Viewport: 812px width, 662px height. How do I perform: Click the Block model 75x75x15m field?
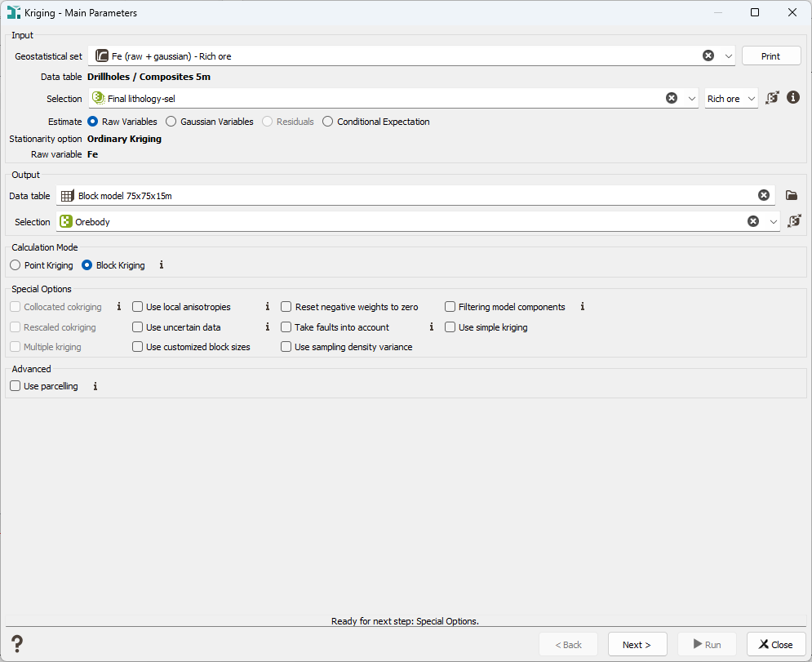coord(415,195)
